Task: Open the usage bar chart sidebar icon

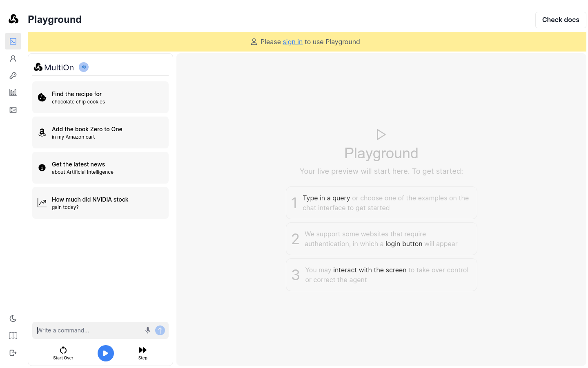Action: pyautogui.click(x=13, y=92)
